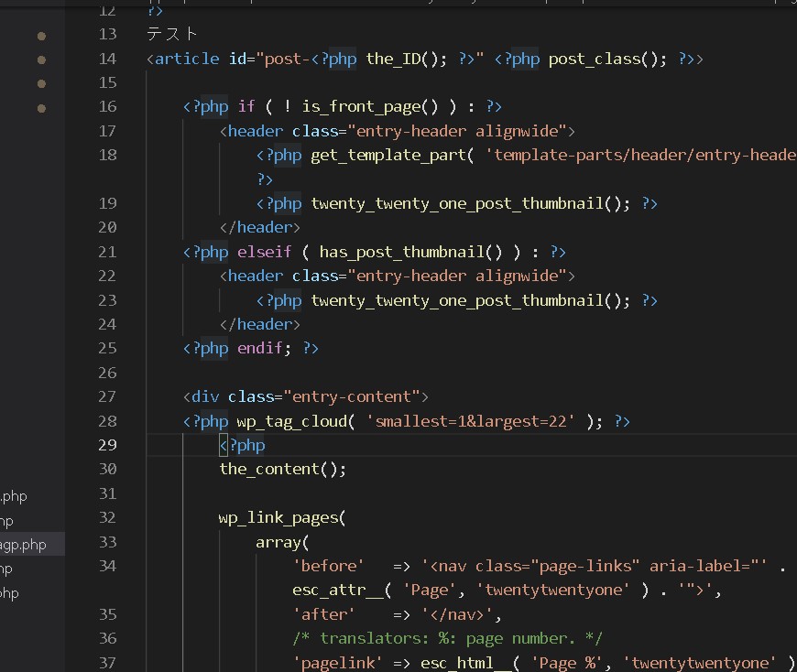This screenshot has width=797, height=672.
Task: Open the file listed directly below agp.php
Action: click(x=7, y=569)
